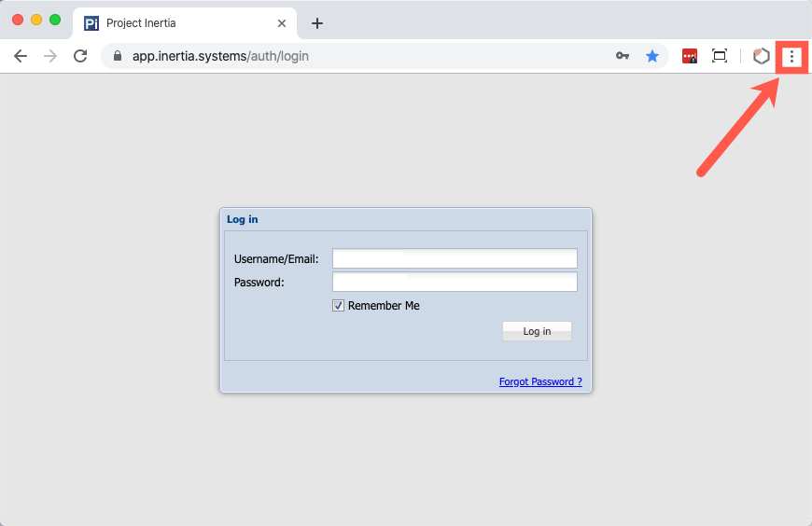This screenshot has height=526, width=812.
Task: Minimize the window with the yellow button
Action: [x=36, y=20]
